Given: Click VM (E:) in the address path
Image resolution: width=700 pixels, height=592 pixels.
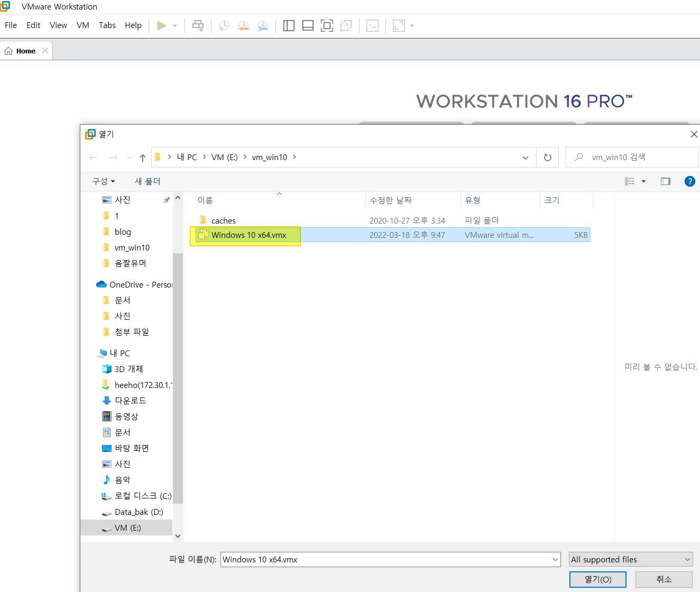Looking at the screenshot, I should point(225,158).
